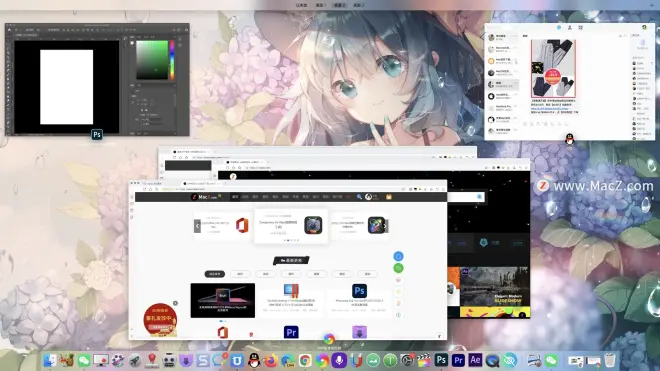Pick a shade in Photoshop's green color field
660x371 pixels.
pyautogui.click(x=152, y=60)
